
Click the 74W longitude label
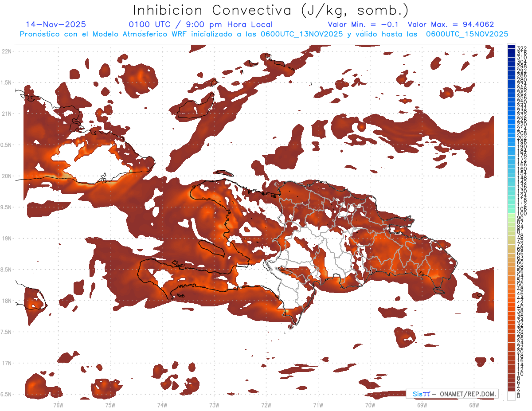pos(162,404)
